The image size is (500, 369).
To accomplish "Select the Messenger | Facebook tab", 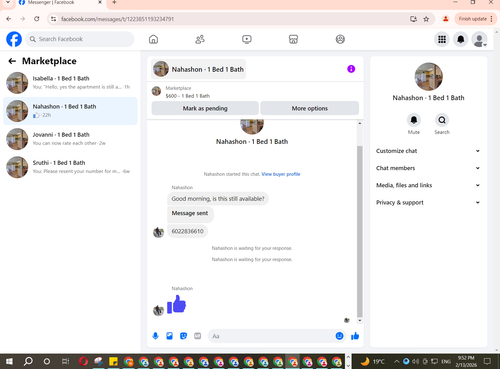I will click(60, 3).
